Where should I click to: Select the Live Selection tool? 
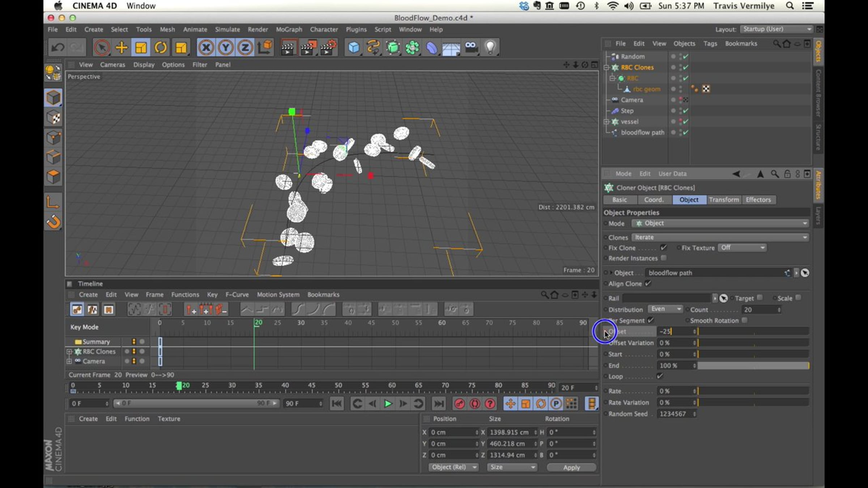pyautogui.click(x=102, y=47)
